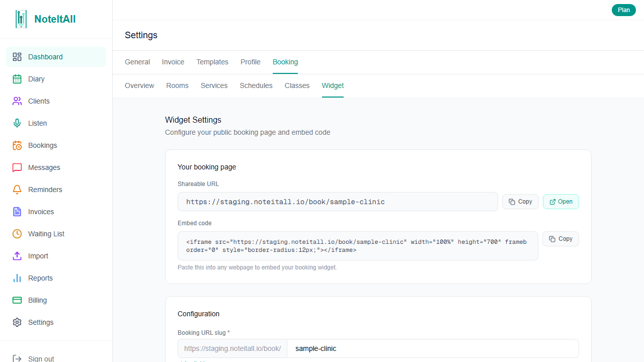
Task: Select Import in the sidebar
Action: click(56, 256)
